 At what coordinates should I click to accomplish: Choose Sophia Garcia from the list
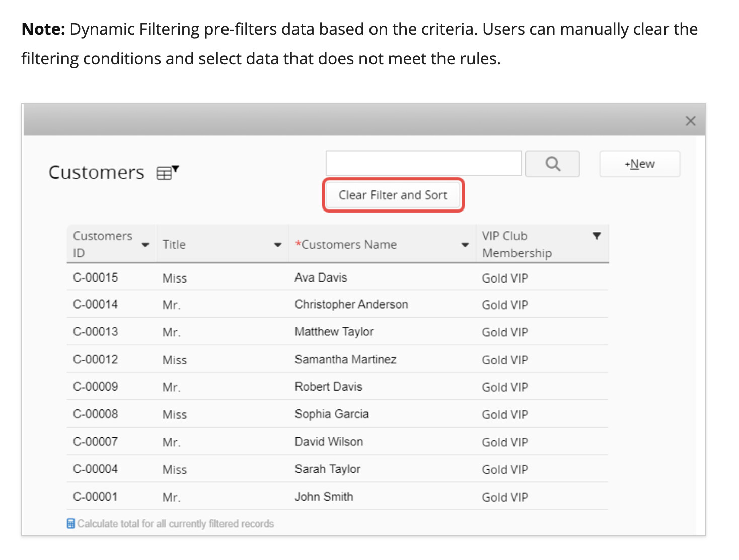[x=331, y=414]
